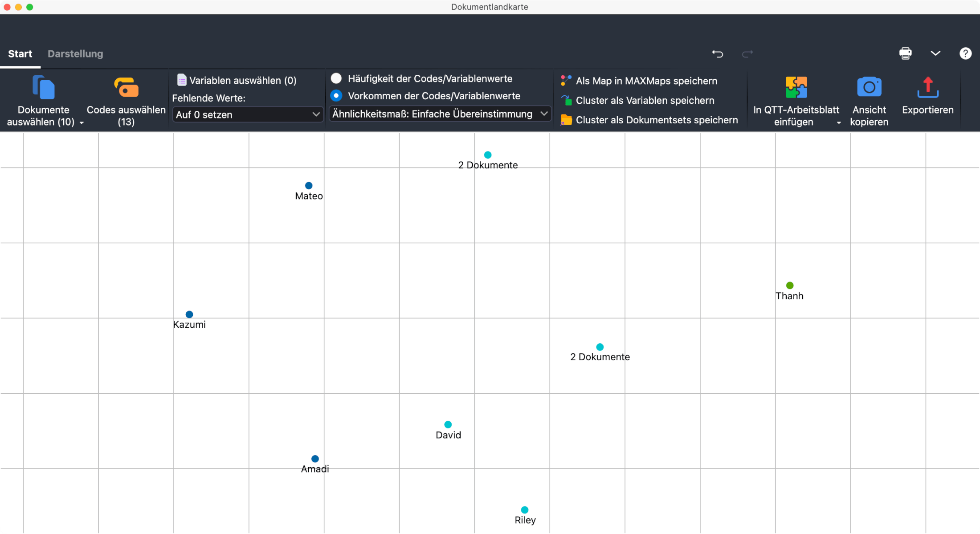Click the print icon
The image size is (980, 534).
click(905, 53)
